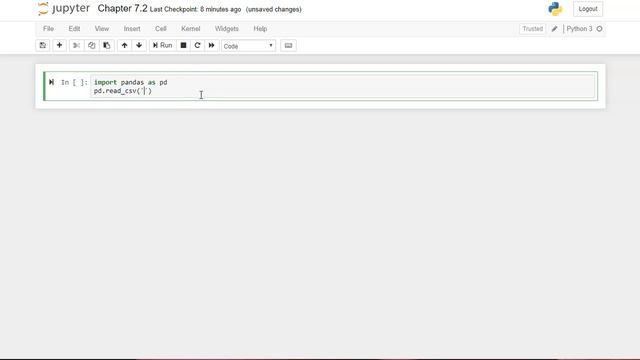Viewport: 640px width, 360px height.
Task: Open the View menu
Action: pyautogui.click(x=102, y=29)
